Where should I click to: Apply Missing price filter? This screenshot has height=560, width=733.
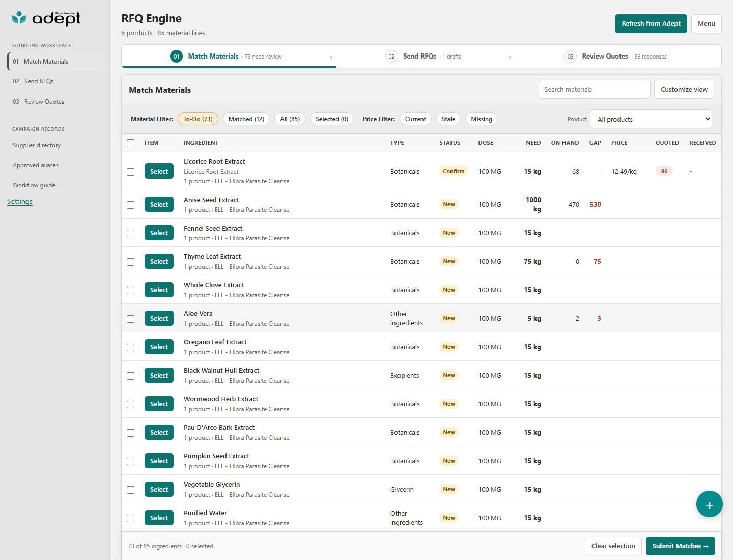pyautogui.click(x=482, y=119)
